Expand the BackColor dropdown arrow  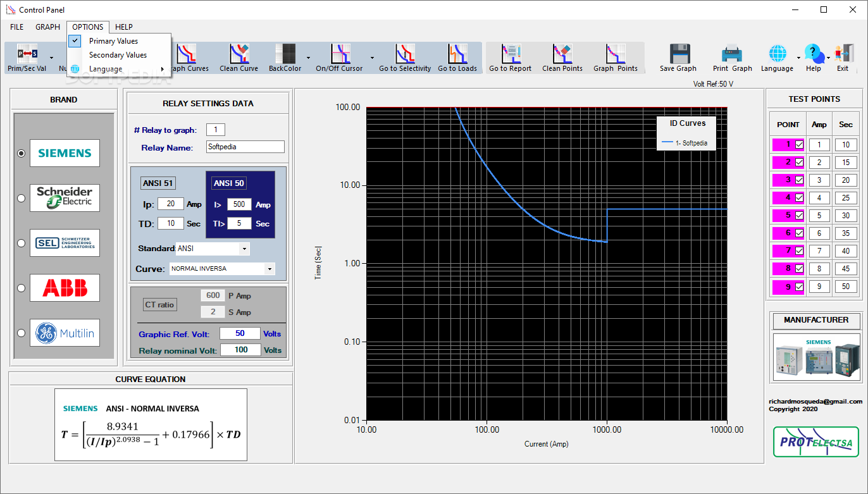(x=308, y=57)
